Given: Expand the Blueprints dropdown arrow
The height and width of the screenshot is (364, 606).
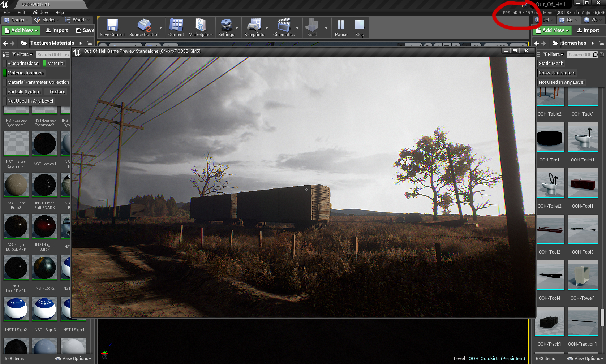Looking at the screenshot, I should coord(267,28).
